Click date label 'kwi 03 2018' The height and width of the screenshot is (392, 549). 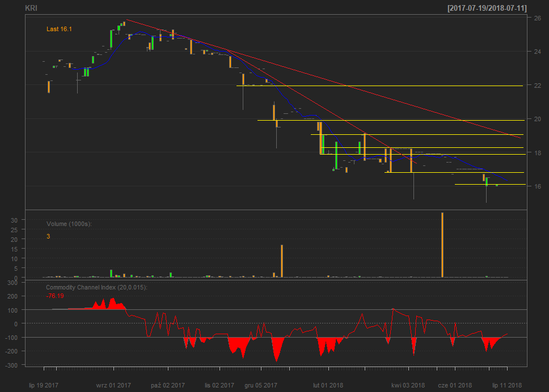[x=408, y=385]
